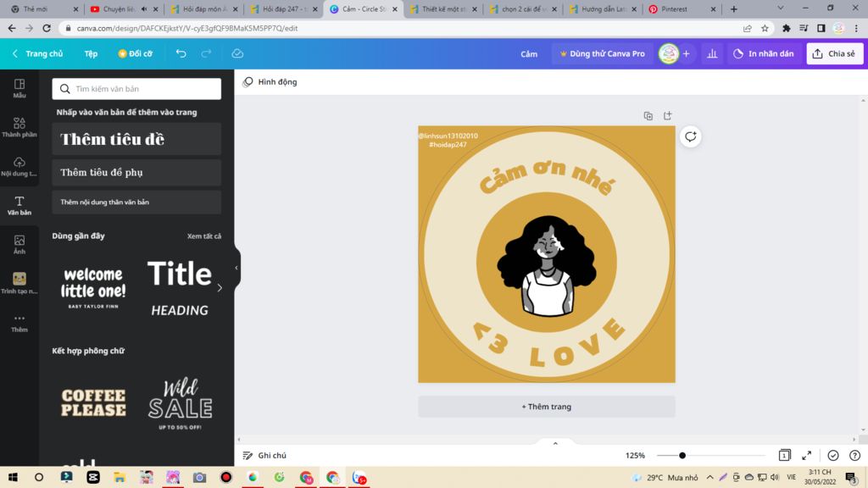This screenshot has height=488, width=868.
Task: Go back to Trang chủ home
Action: tap(37, 53)
